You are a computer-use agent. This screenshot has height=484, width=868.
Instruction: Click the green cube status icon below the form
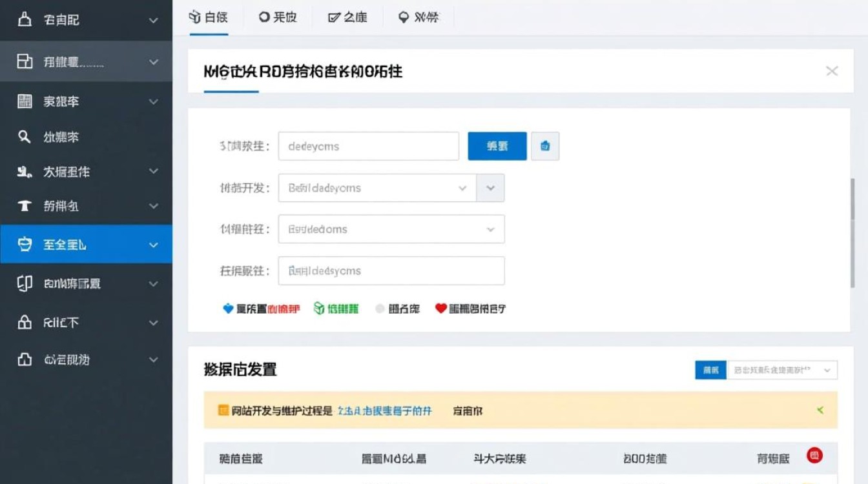(318, 308)
